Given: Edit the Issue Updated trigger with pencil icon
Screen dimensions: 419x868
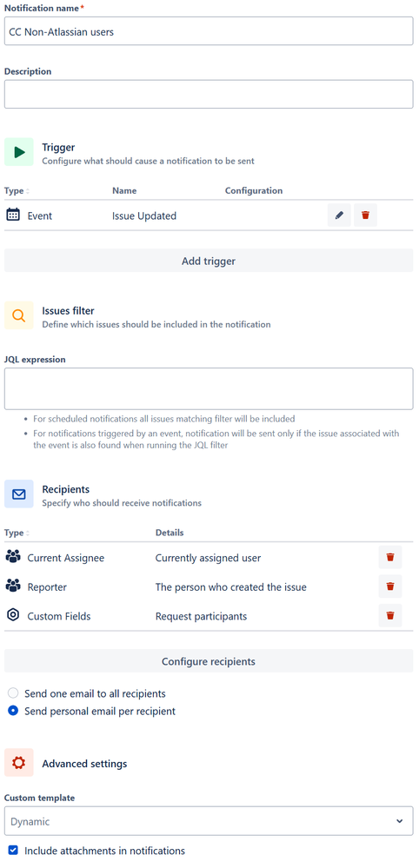Looking at the screenshot, I should (339, 215).
